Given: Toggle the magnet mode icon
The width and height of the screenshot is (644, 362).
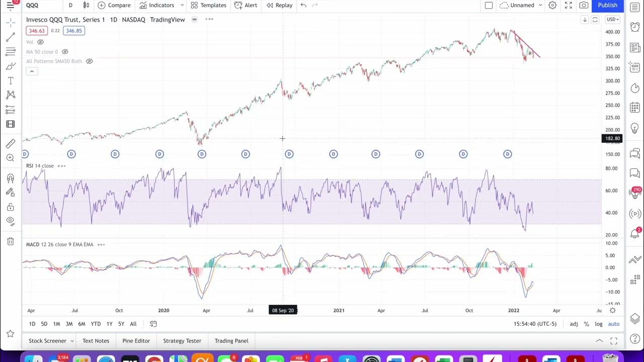Looking at the screenshot, I should (x=10, y=178).
